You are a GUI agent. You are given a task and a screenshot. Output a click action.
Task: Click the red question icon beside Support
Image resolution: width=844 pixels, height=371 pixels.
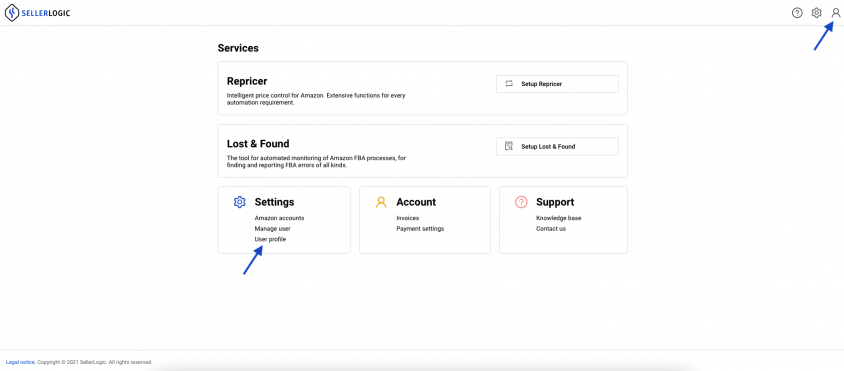[521, 202]
